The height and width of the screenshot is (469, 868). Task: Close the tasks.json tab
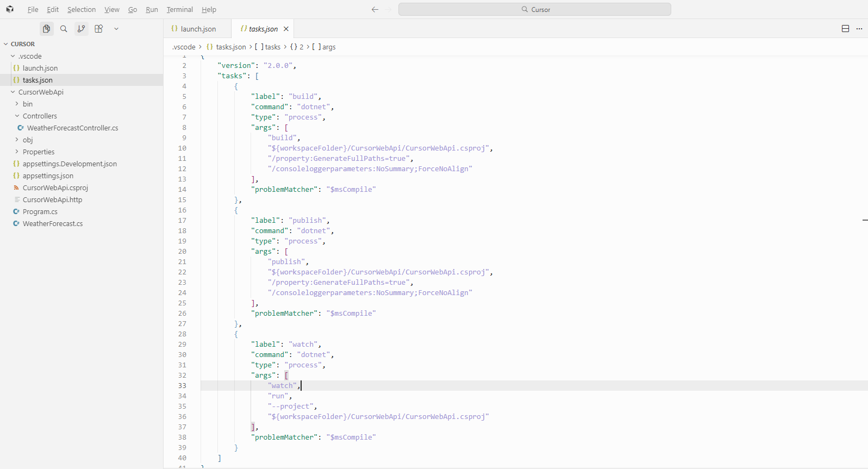point(286,29)
